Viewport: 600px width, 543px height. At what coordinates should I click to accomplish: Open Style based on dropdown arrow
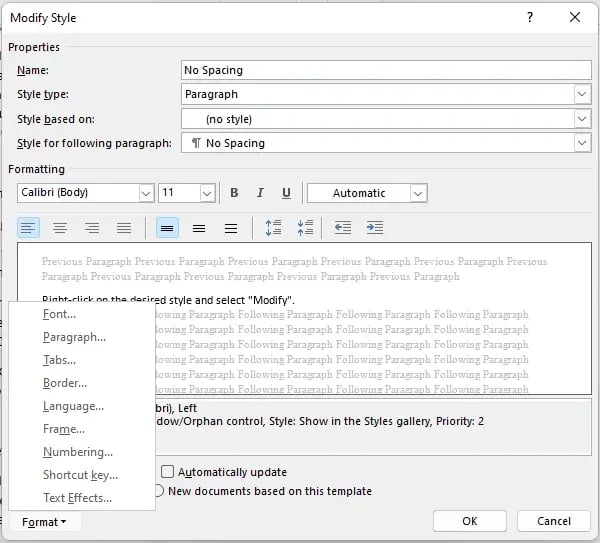coord(582,119)
